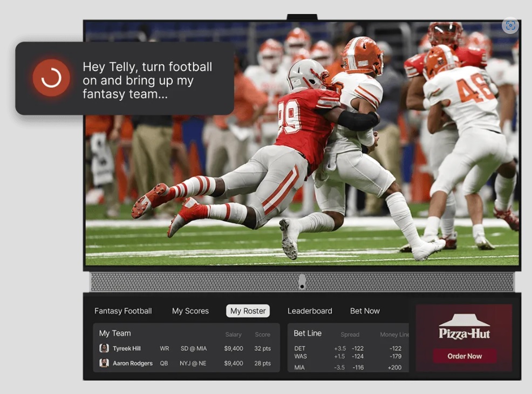
Task: Open the Fantasy Football tab
Action: pyautogui.click(x=123, y=311)
